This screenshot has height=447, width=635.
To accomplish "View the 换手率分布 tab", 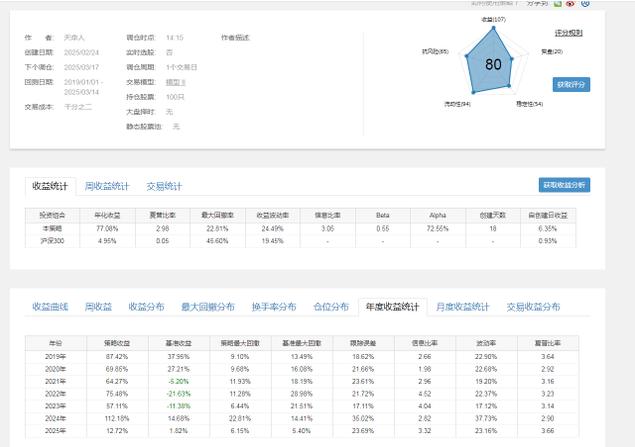I will point(273,307).
